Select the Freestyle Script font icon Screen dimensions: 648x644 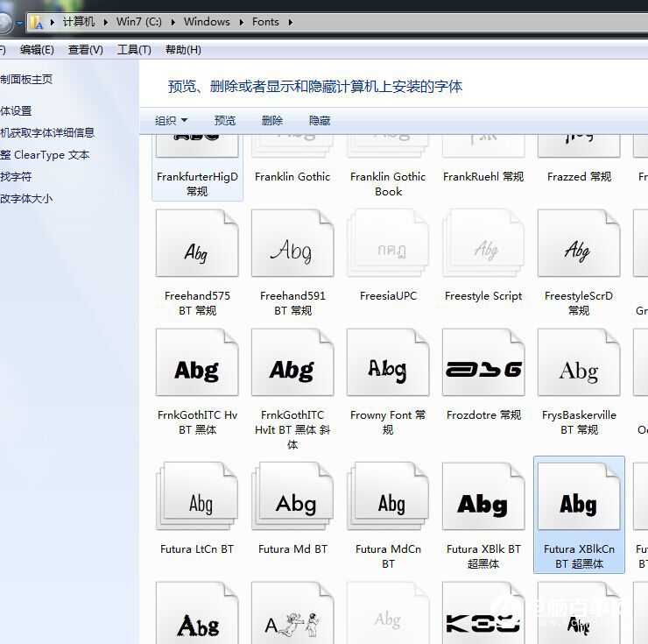click(483, 243)
